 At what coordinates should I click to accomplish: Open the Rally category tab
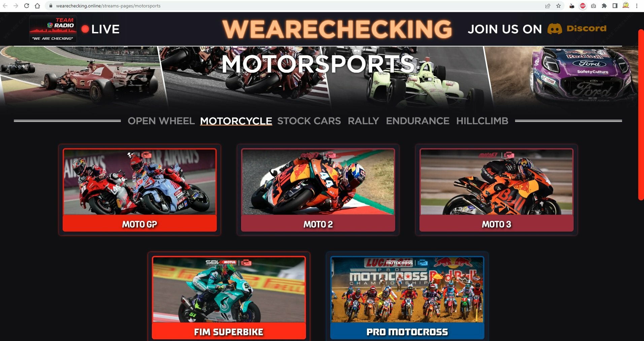(x=363, y=121)
